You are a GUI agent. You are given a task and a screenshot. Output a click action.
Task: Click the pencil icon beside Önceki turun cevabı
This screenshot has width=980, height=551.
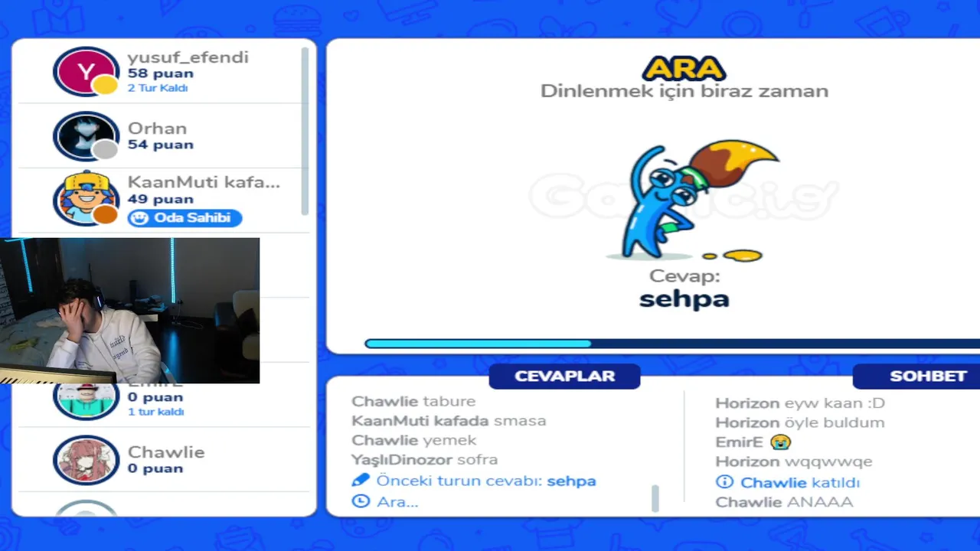click(360, 481)
